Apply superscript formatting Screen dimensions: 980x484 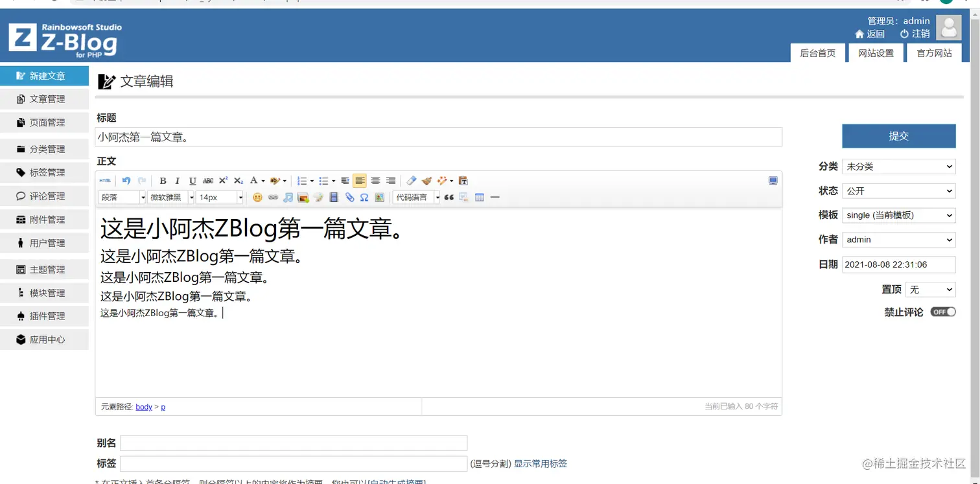pos(223,181)
